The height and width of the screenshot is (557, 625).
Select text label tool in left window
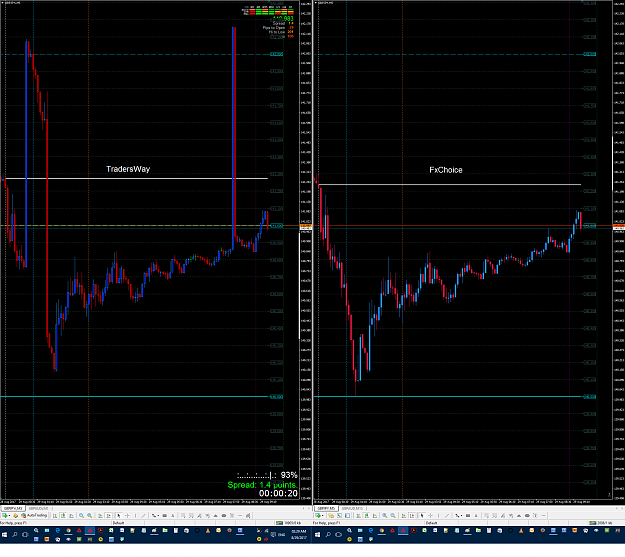tap(173, 516)
